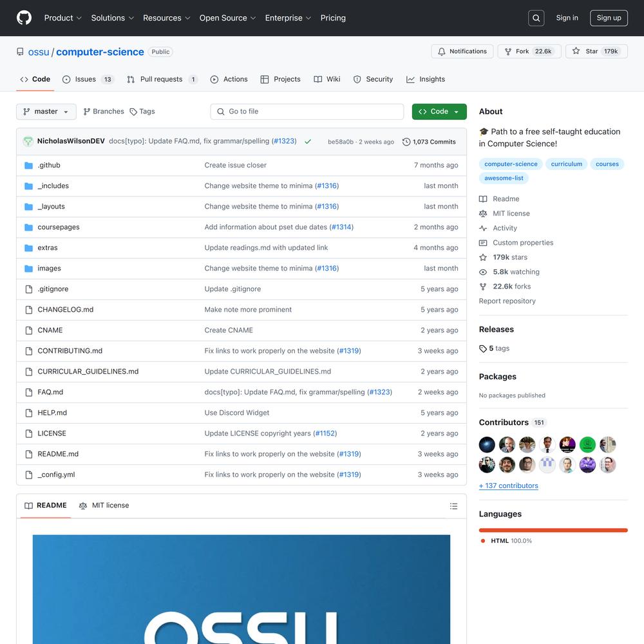The width and height of the screenshot is (644, 644).
Task: Click the Notifications bell icon
Action: pos(442,52)
